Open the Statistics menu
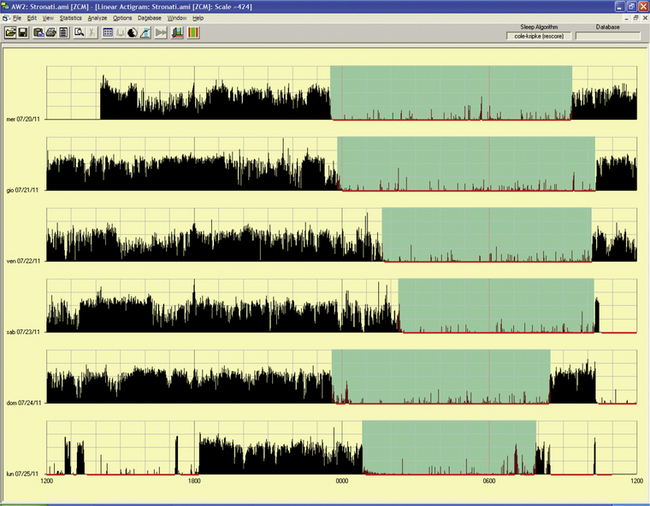Viewport: 650px width, 506px height. (70, 18)
